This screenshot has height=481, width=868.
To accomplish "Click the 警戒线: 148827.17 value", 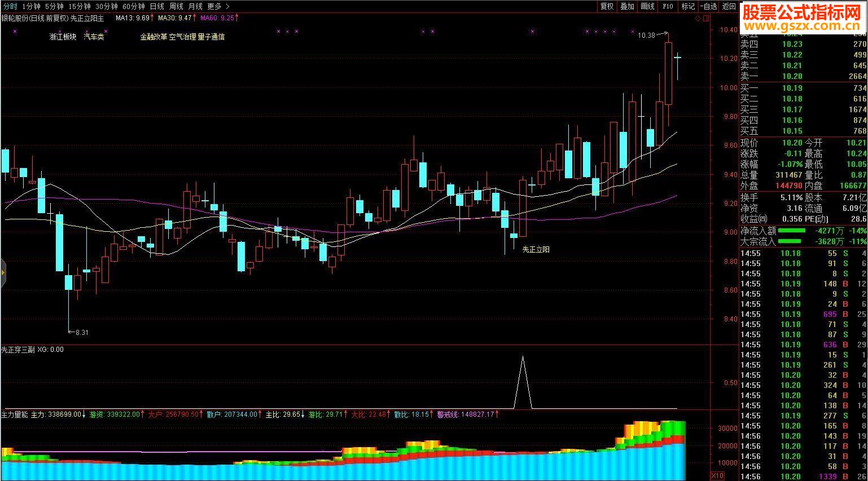I will pos(466,414).
